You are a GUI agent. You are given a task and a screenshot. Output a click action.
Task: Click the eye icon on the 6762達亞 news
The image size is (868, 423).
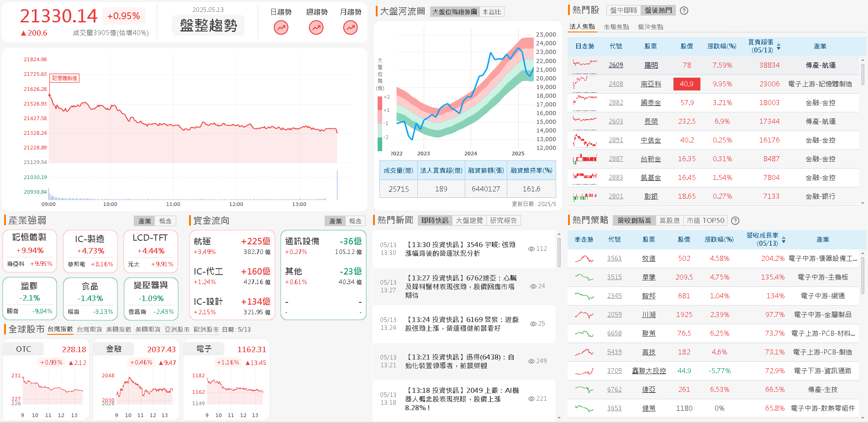(x=533, y=286)
